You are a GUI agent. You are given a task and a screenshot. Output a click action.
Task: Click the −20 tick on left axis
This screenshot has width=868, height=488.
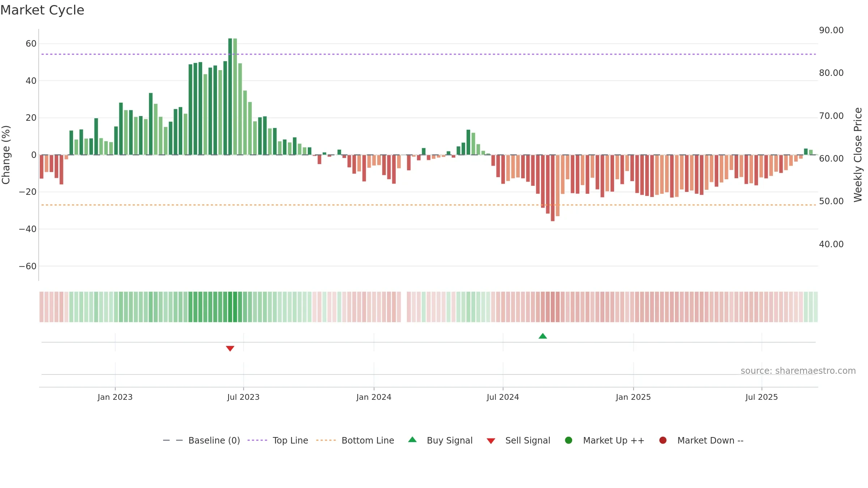(27, 192)
